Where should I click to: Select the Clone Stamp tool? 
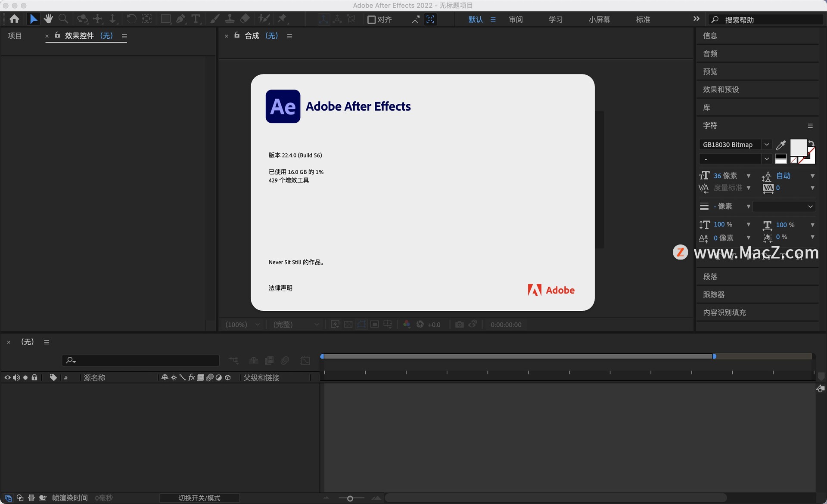click(x=230, y=19)
